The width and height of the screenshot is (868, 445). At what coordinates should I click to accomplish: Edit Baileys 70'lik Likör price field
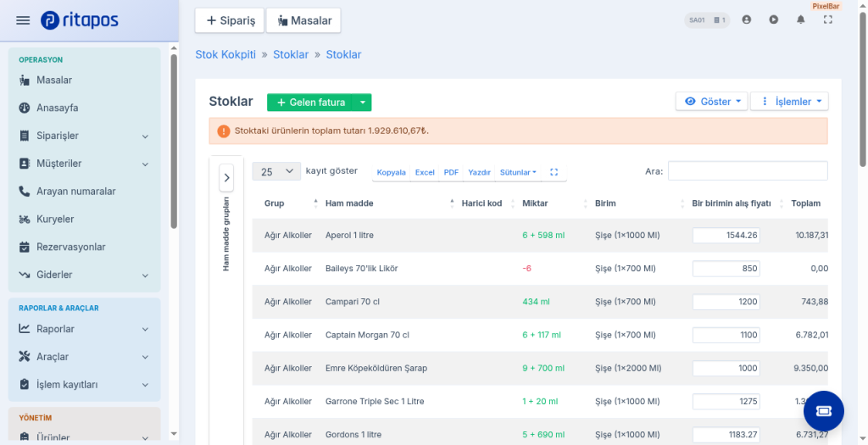point(726,269)
